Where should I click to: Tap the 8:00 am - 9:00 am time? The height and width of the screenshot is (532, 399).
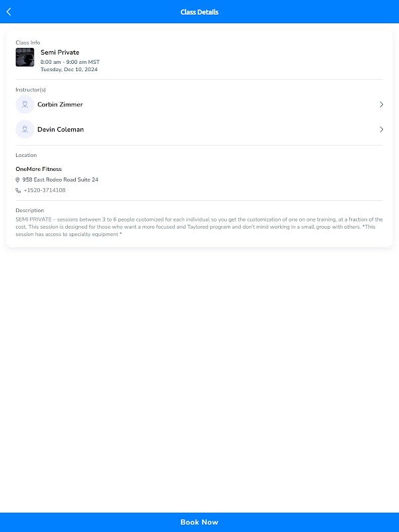(70, 62)
